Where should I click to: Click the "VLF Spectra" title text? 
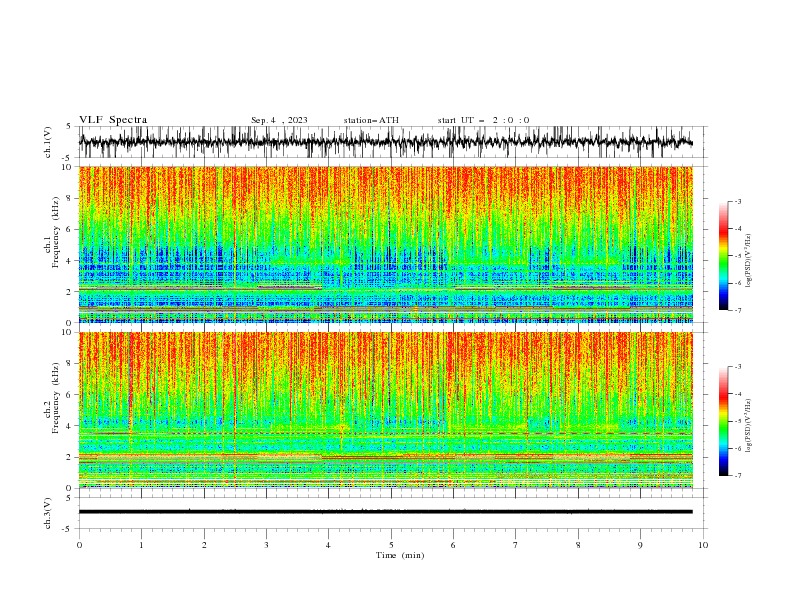[113, 120]
